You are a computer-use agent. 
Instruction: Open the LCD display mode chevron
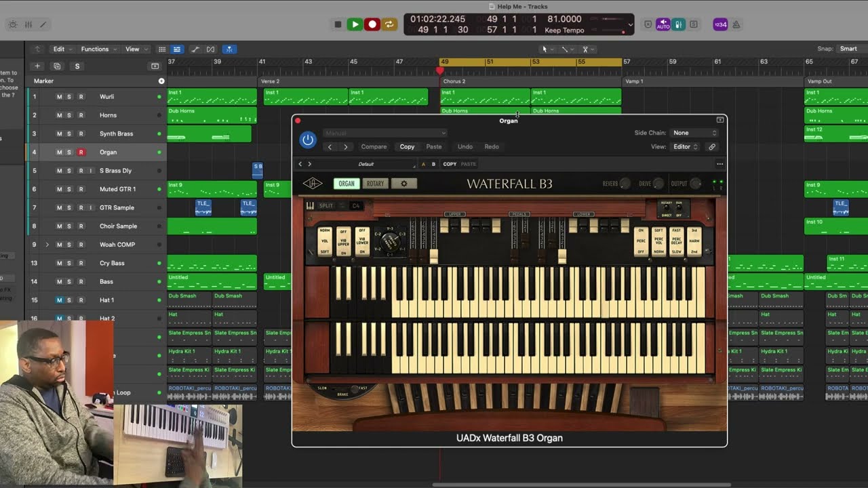(631, 24)
